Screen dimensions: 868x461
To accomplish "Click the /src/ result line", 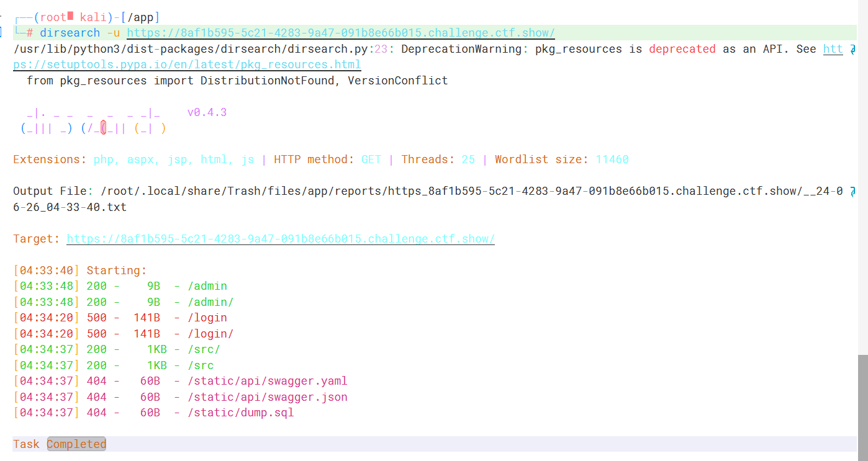I will [204, 349].
